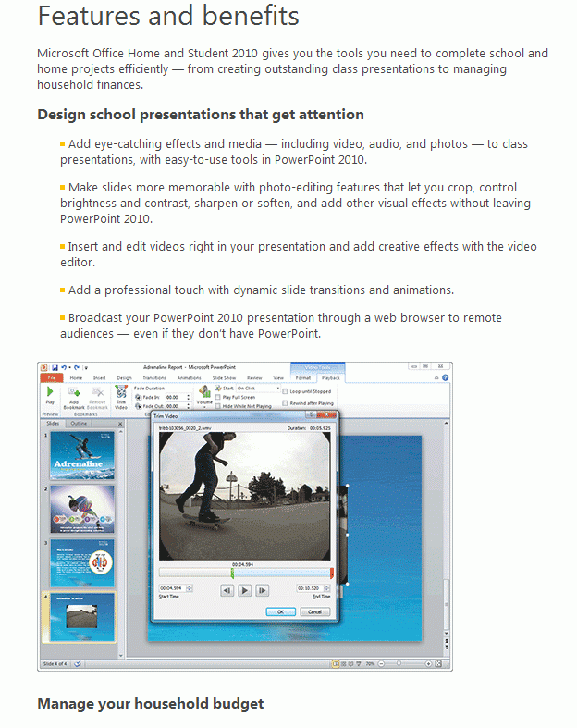
Task: Open the Insert ribbon tab
Action: click(99, 378)
